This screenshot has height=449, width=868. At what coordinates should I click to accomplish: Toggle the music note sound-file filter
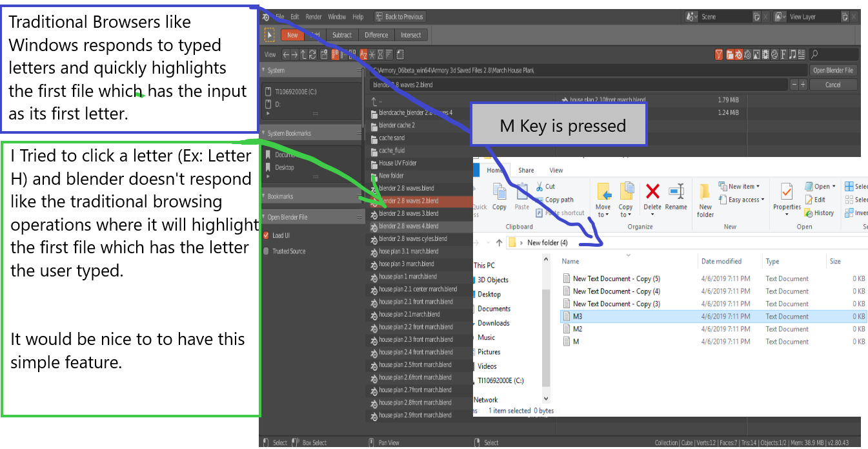[792, 55]
